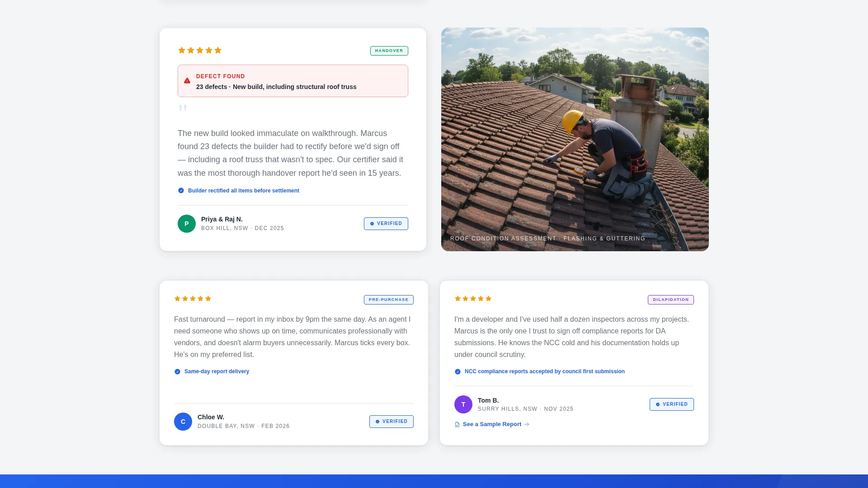
Task: Click 'Builder rectified all items before settlement' text
Action: (244, 191)
